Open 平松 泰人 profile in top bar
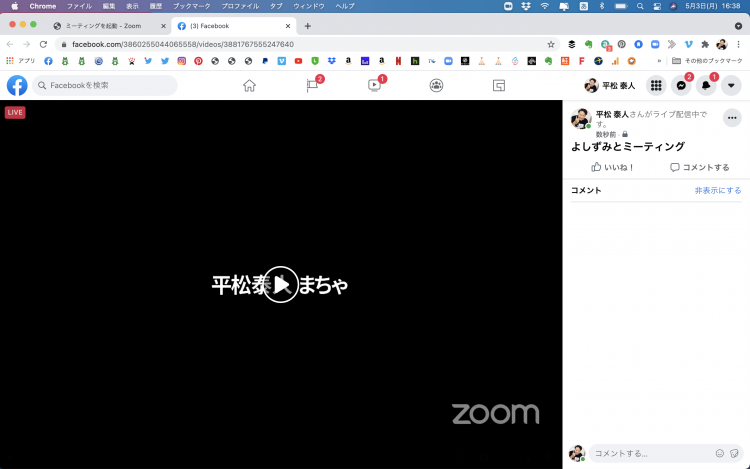The width and height of the screenshot is (750, 469). coord(610,86)
